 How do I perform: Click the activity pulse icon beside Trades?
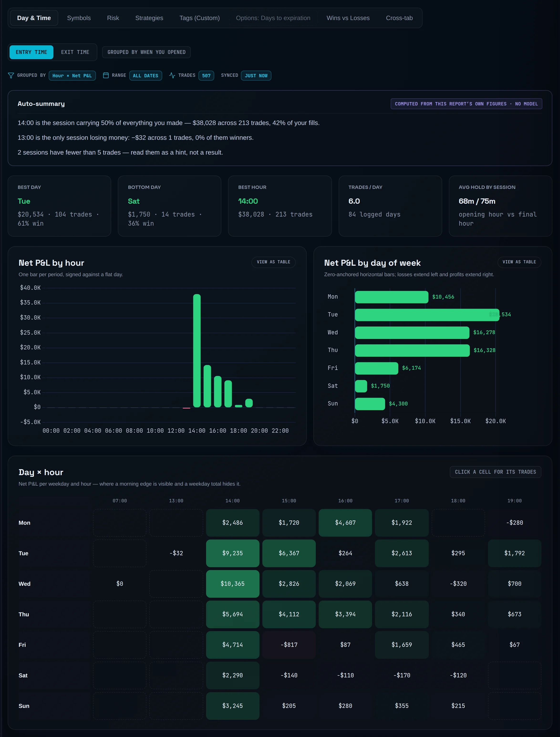tap(172, 75)
